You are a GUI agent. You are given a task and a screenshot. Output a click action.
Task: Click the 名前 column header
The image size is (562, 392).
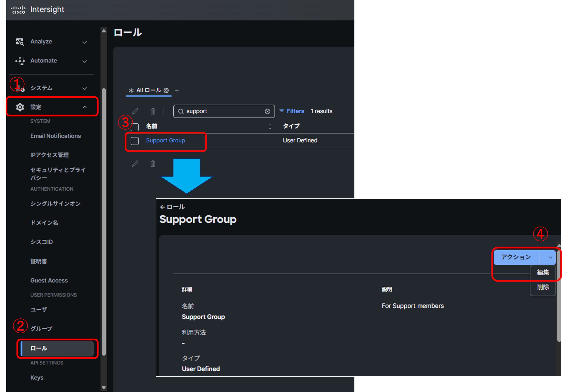click(152, 126)
